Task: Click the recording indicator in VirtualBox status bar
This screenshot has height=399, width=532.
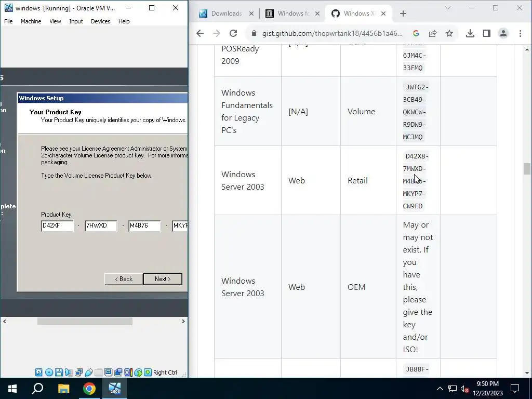Action: pyautogui.click(x=118, y=372)
